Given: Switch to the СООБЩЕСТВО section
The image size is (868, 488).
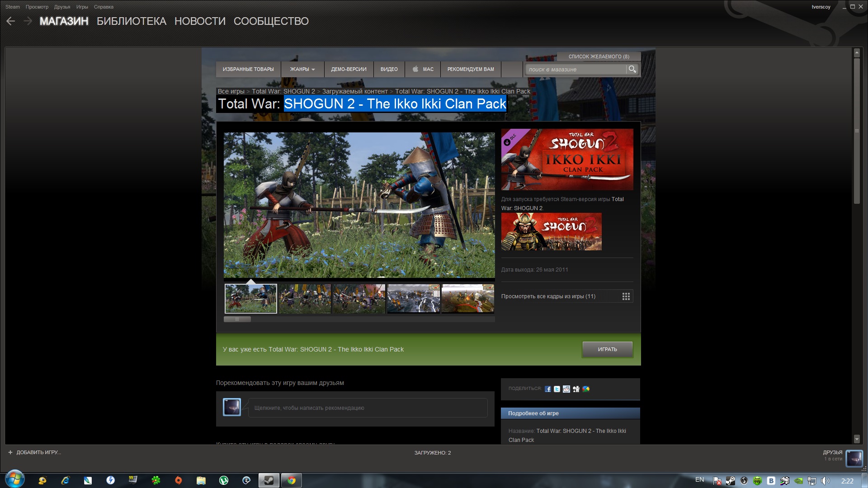Looking at the screenshot, I should click(x=271, y=21).
